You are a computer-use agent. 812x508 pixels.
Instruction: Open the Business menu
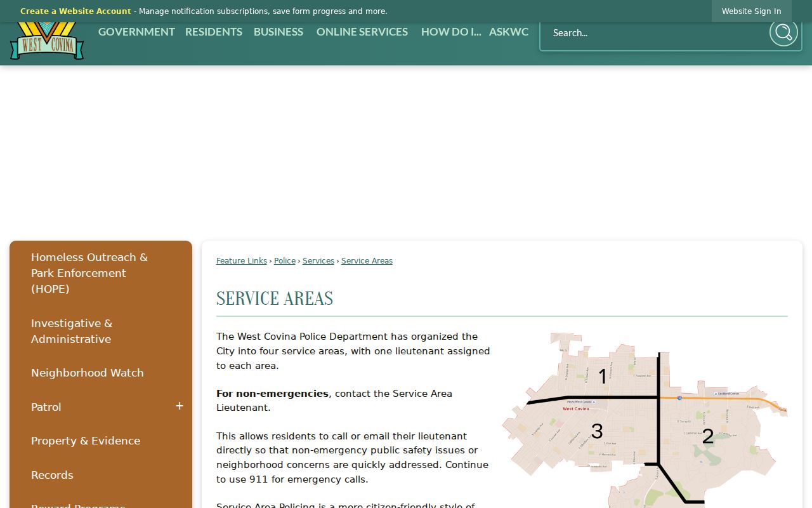[278, 32]
